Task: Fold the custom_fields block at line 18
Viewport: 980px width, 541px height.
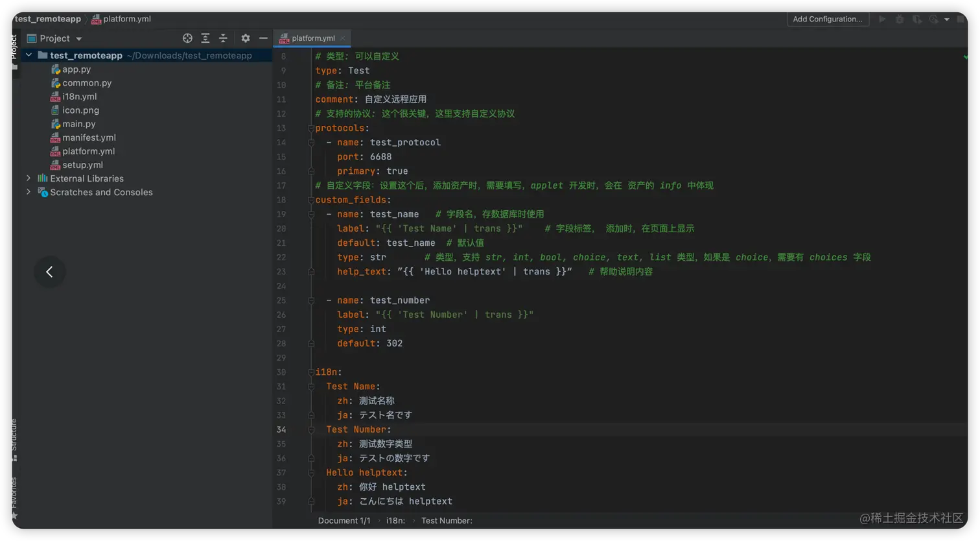Action: [x=311, y=200]
